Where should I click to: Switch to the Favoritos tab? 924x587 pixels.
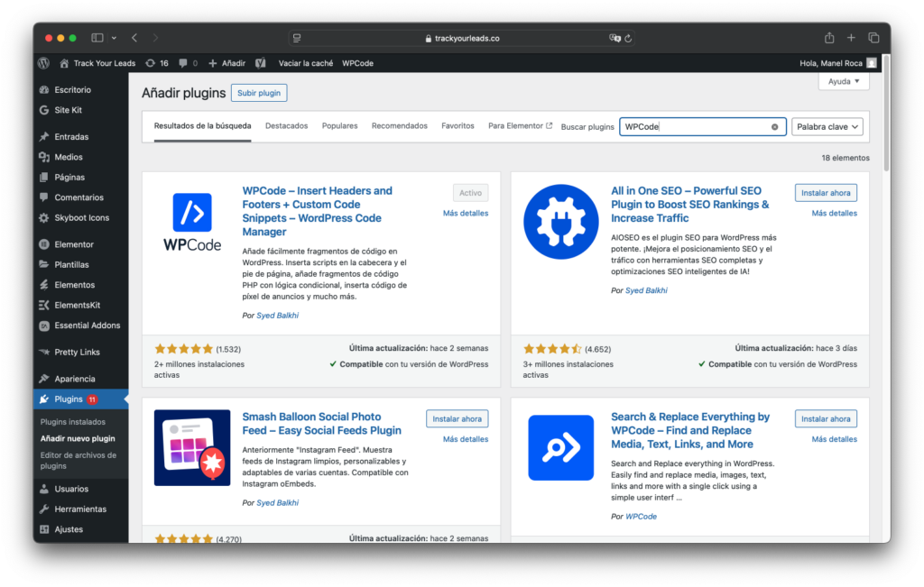pos(457,126)
